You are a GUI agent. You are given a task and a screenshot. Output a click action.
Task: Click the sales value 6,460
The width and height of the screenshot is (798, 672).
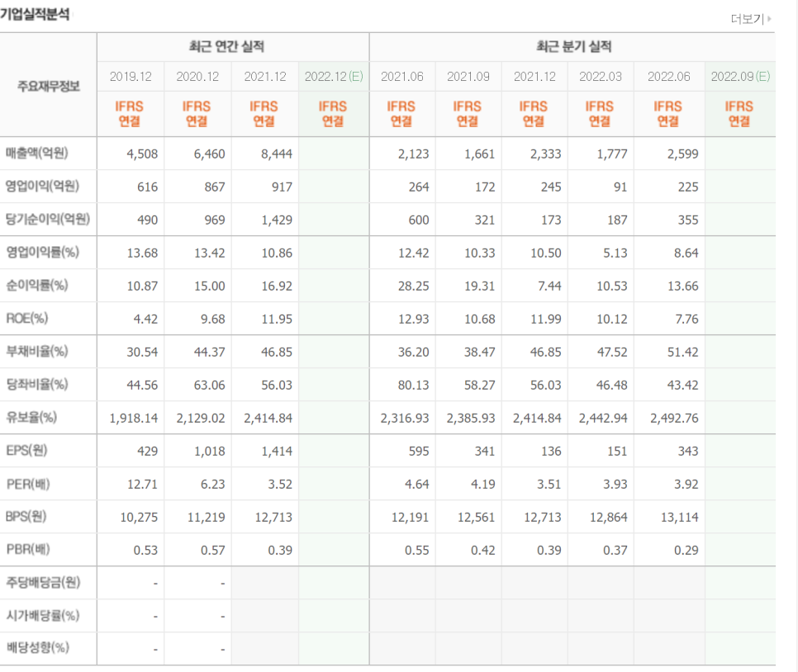[x=209, y=154]
